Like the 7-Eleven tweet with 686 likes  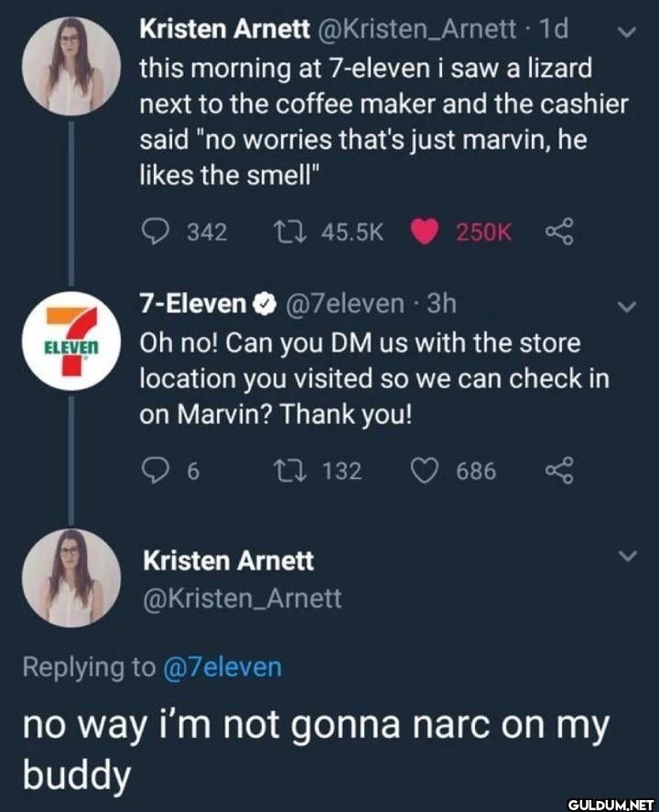[x=425, y=471]
